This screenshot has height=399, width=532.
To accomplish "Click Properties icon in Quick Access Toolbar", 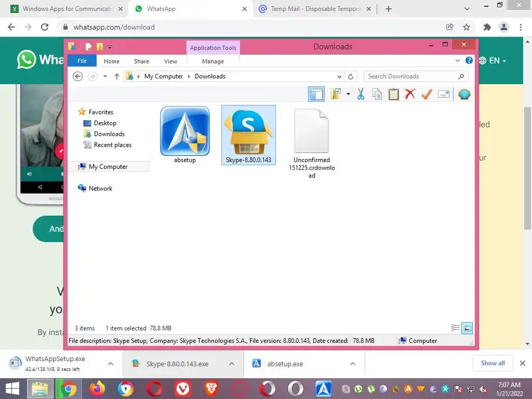I will pyautogui.click(x=88, y=47).
